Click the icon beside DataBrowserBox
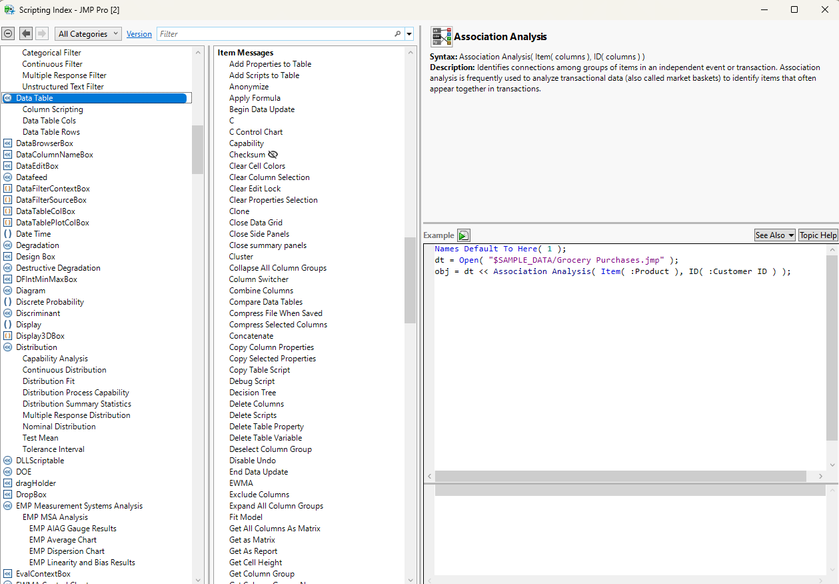Image resolution: width=839 pixels, height=584 pixels. tap(8, 143)
